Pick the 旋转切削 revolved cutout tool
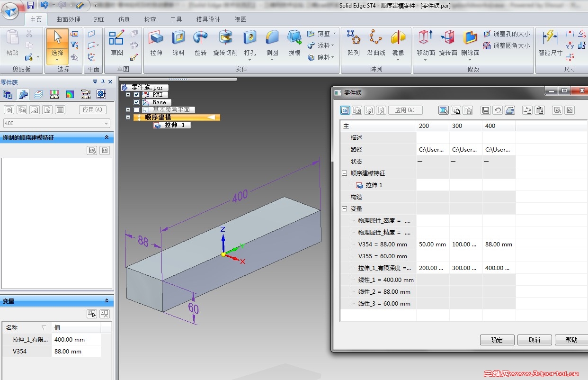 225,43
